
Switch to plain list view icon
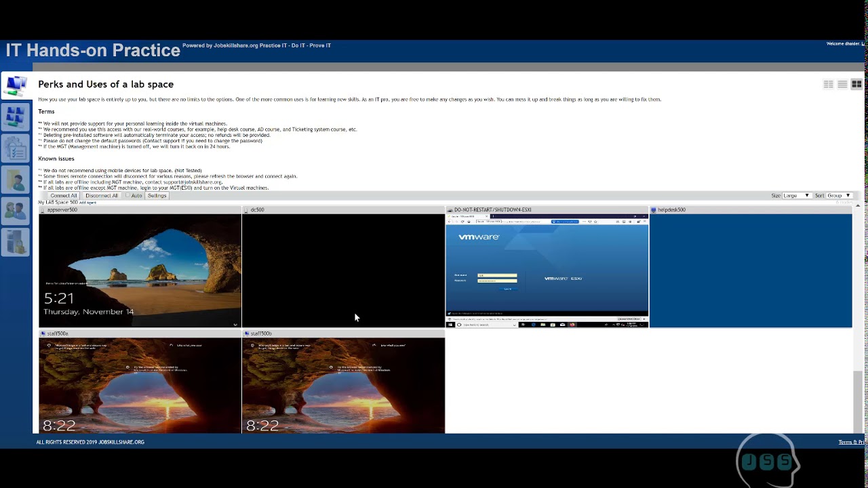point(842,84)
